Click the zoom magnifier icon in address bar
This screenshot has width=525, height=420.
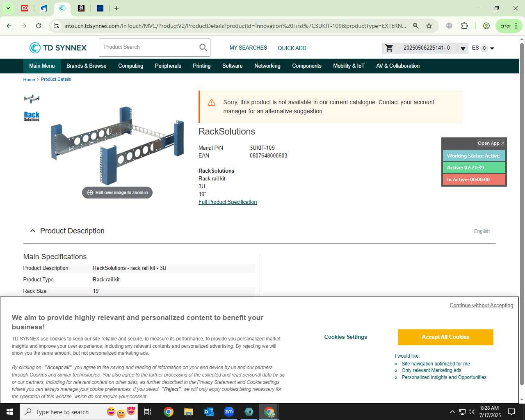coord(415,26)
